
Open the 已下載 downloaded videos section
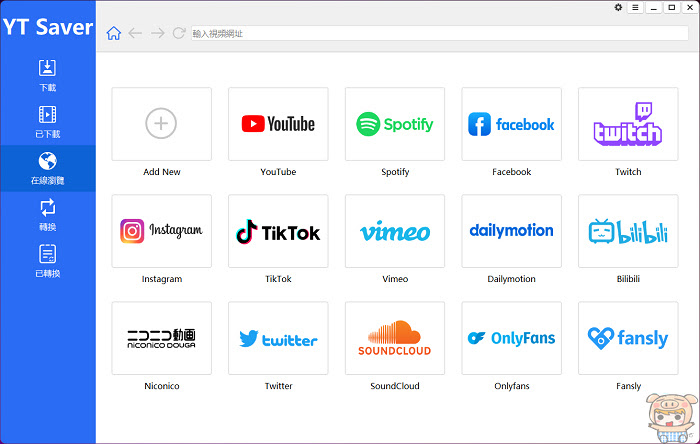(47, 121)
